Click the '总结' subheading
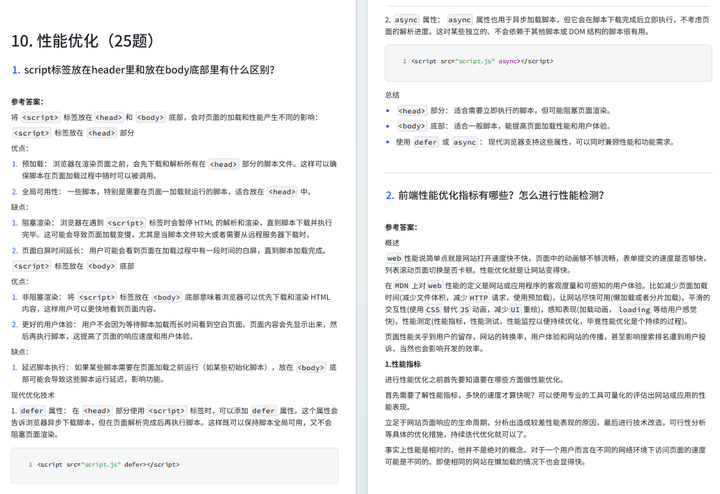720x494 pixels. click(x=392, y=95)
